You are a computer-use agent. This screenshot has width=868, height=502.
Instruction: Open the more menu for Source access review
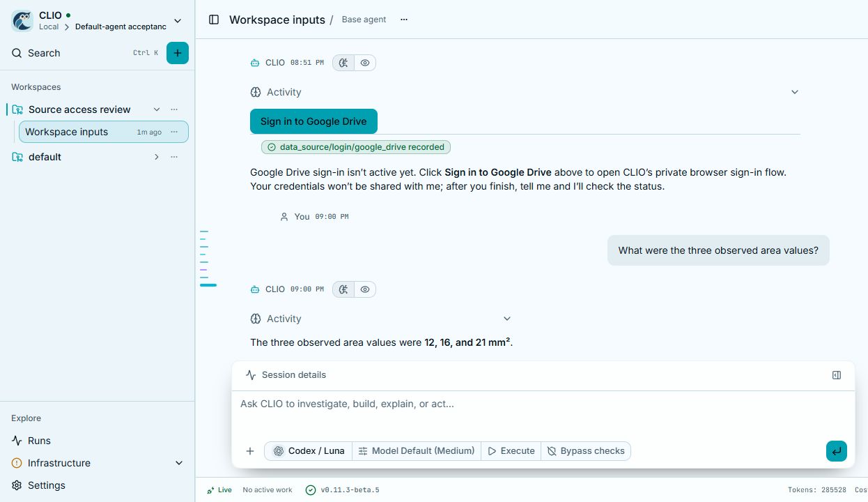tap(174, 109)
